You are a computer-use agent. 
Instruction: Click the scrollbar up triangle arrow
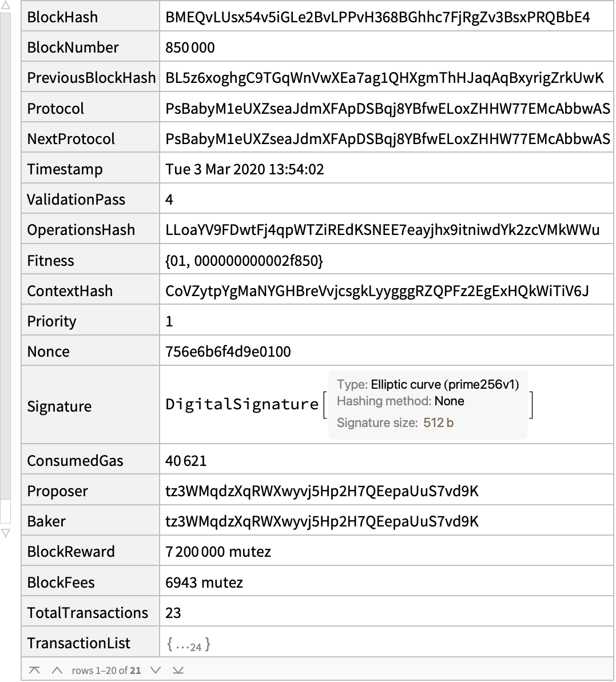pyautogui.click(x=5, y=5)
